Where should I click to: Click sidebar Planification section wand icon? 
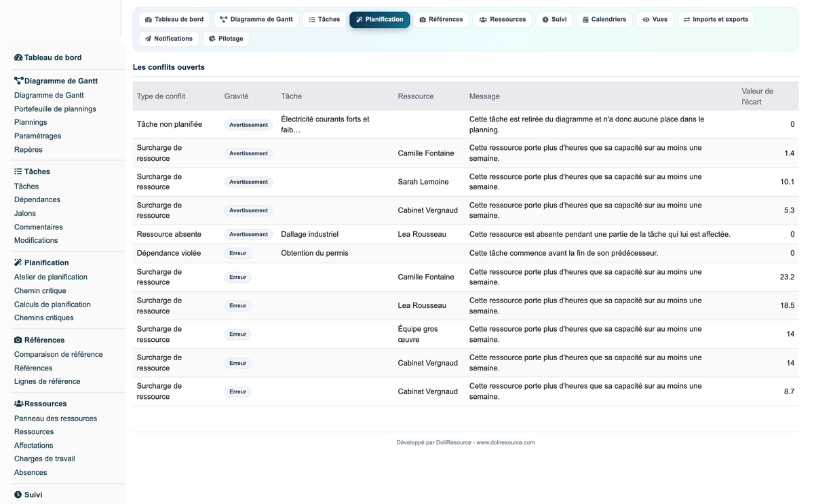tap(18, 263)
